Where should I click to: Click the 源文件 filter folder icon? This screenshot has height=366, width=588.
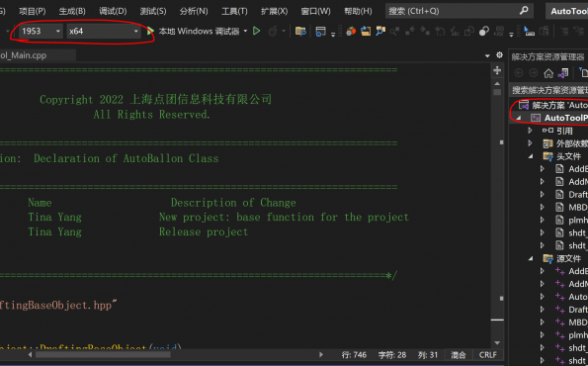pyautogui.click(x=547, y=258)
